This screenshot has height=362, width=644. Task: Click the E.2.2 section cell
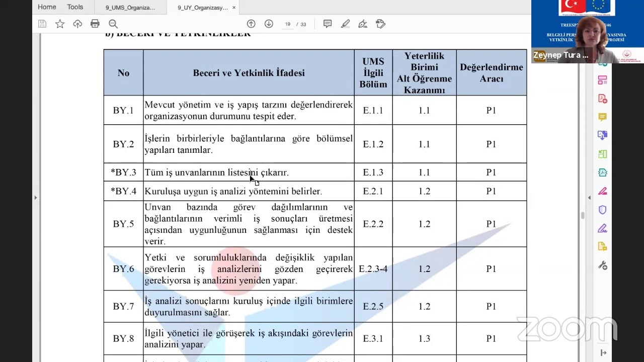tap(373, 224)
